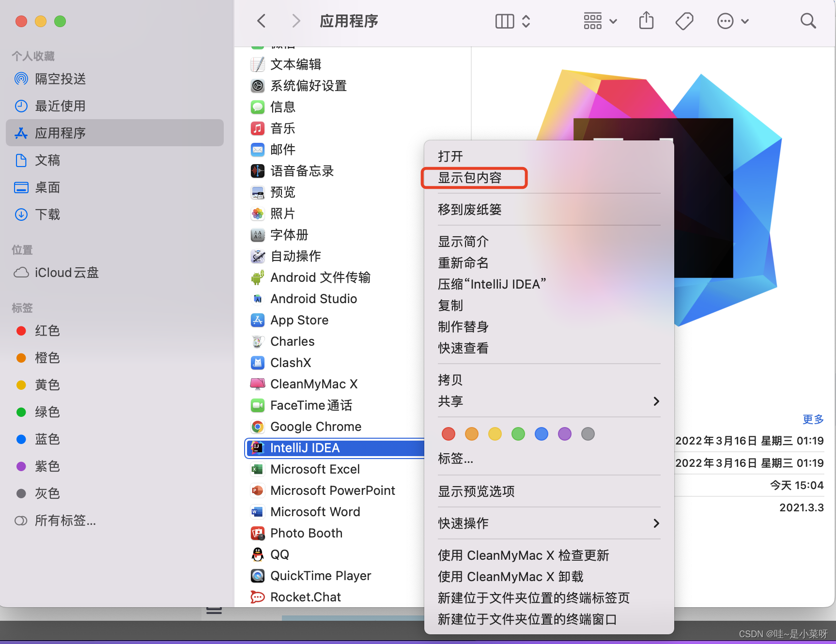Apply the green tag color dot
This screenshot has width=836, height=644.
pyautogui.click(x=518, y=434)
